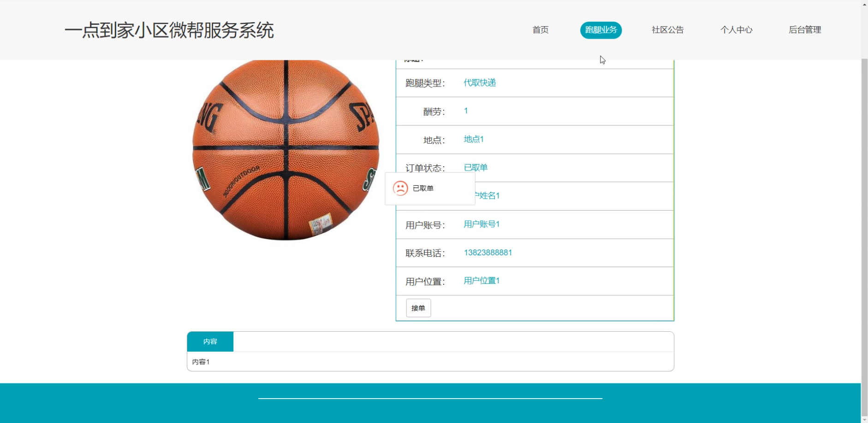Click the 内容1 text in content panel
Viewport: 868px width, 423px height.
point(201,362)
